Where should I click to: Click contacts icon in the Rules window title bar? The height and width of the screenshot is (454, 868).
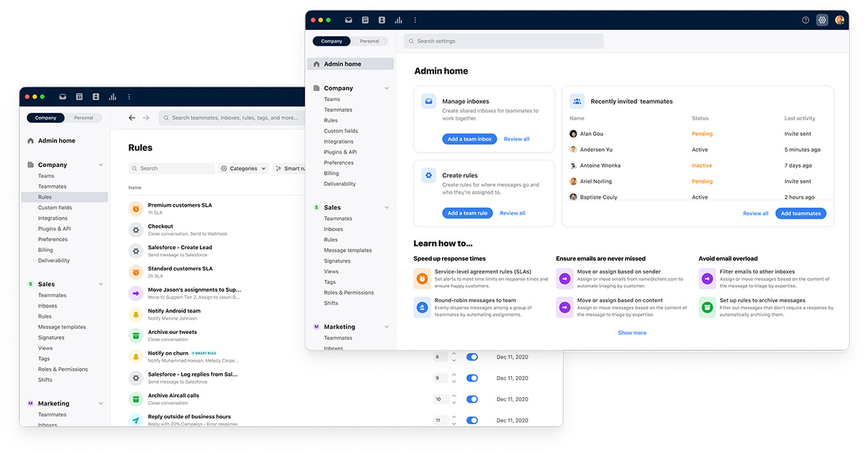click(x=96, y=97)
